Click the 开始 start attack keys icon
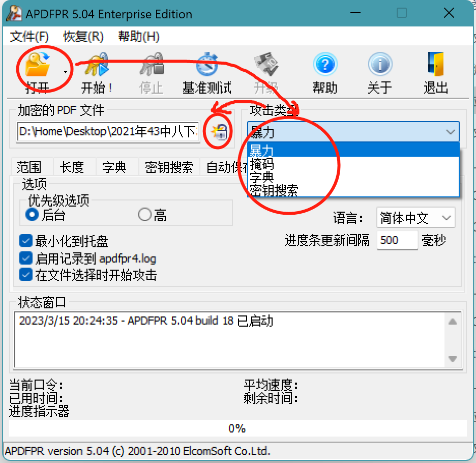476x463 pixels. coord(97,64)
